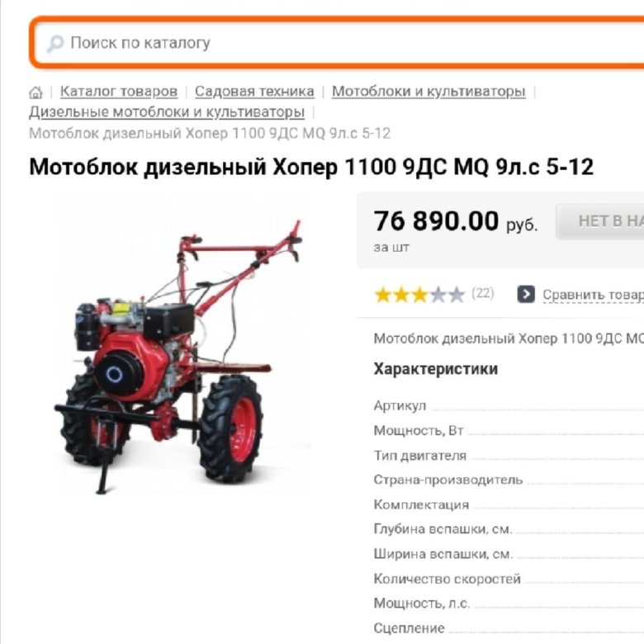644x644 pixels.
Task: Open the Каталог товаров breadcrumb link
Action: tap(119, 92)
